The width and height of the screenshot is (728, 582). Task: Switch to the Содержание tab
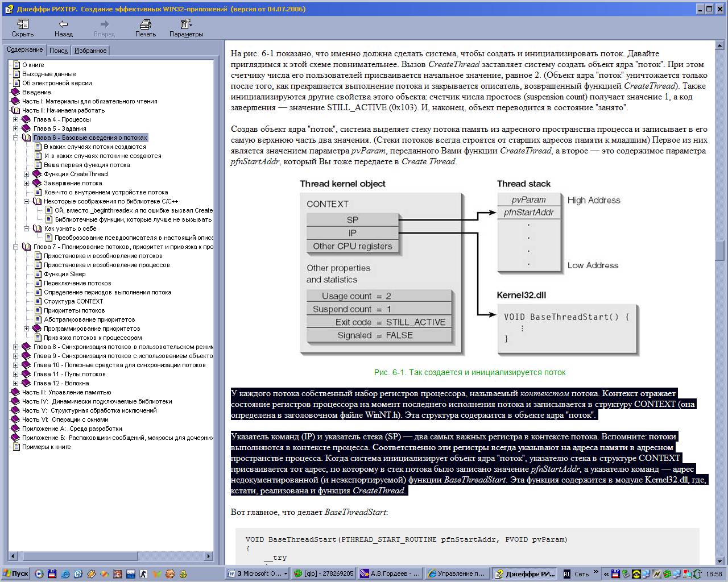coord(24,50)
